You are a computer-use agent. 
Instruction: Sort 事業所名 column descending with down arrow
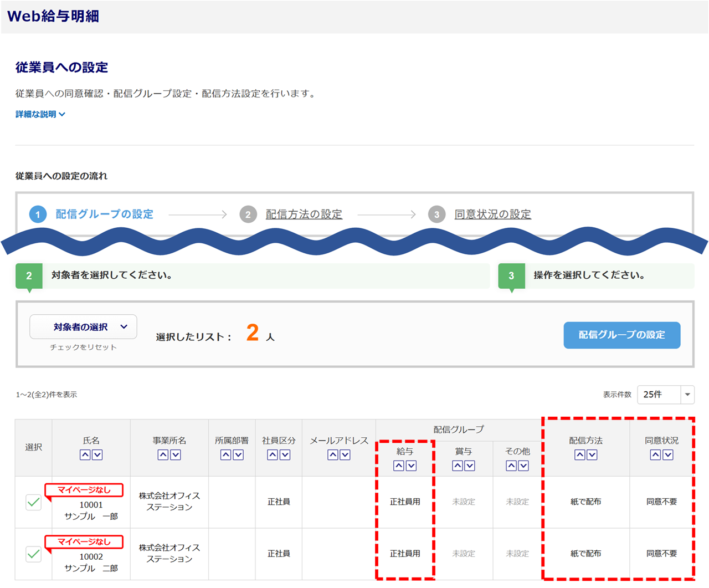[176, 455]
